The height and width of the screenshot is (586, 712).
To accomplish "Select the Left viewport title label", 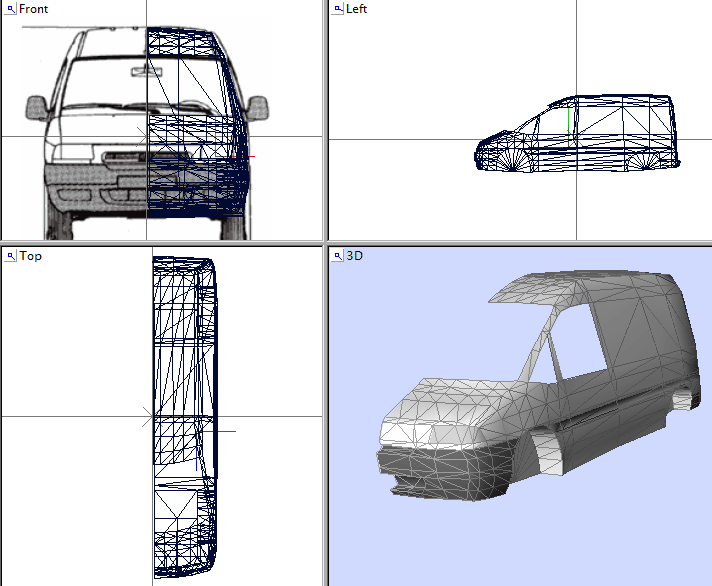I will 356,9.
